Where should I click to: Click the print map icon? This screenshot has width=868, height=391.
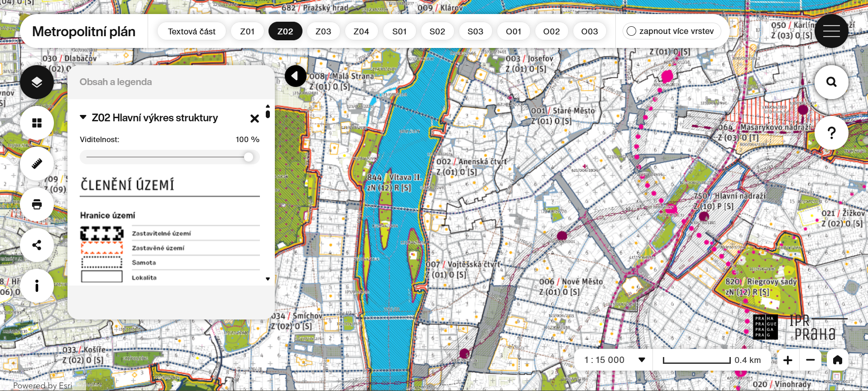click(x=37, y=204)
